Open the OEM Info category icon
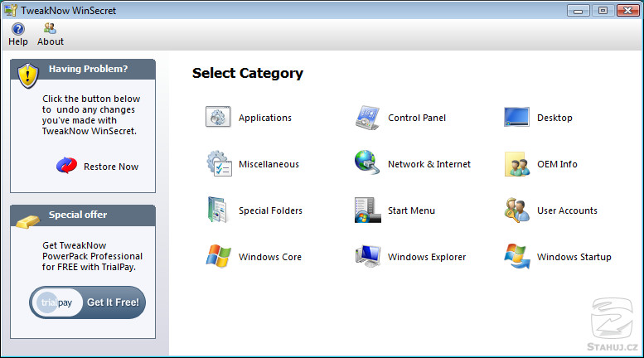The width and height of the screenshot is (644, 358). pyautogui.click(x=516, y=164)
